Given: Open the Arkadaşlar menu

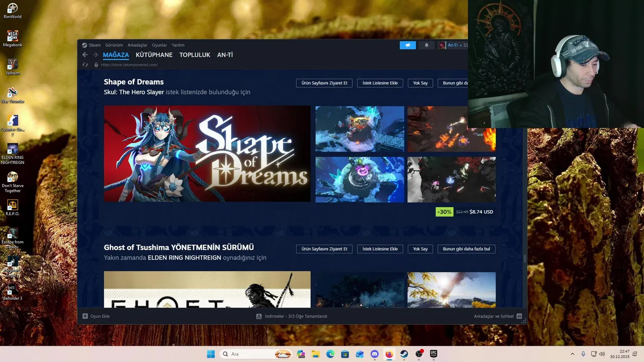Looking at the screenshot, I should 137,45.
